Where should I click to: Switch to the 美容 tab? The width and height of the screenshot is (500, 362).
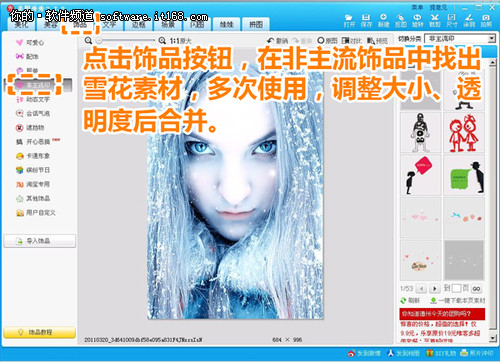pos(50,24)
